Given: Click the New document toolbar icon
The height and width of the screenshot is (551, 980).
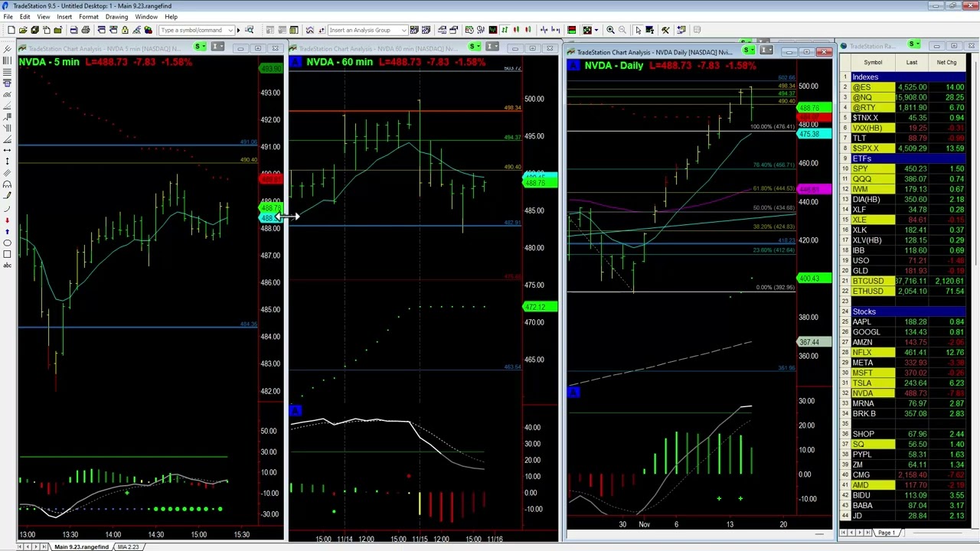Looking at the screenshot, I should coord(11,30).
